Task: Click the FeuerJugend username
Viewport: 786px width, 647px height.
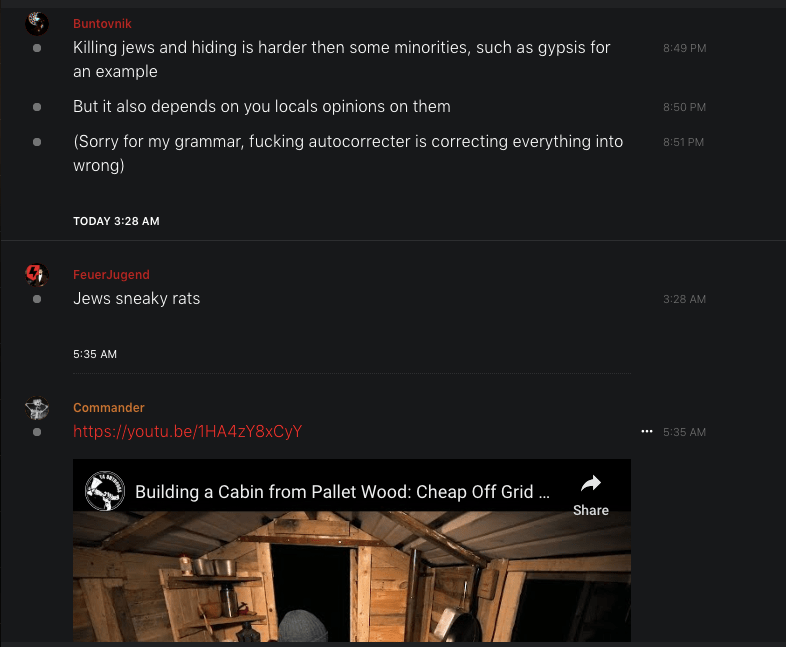Action: click(x=111, y=275)
